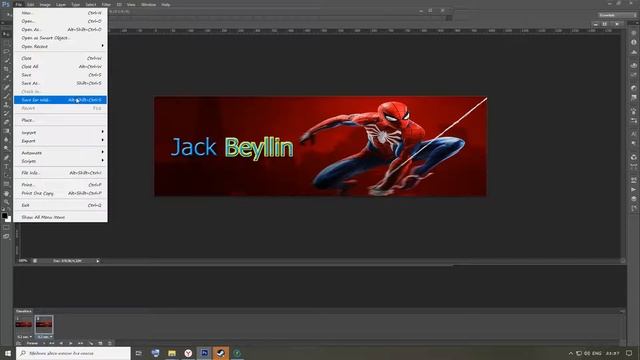The image size is (640, 360).
Task: Select the Dodge tool
Action: 6,148
